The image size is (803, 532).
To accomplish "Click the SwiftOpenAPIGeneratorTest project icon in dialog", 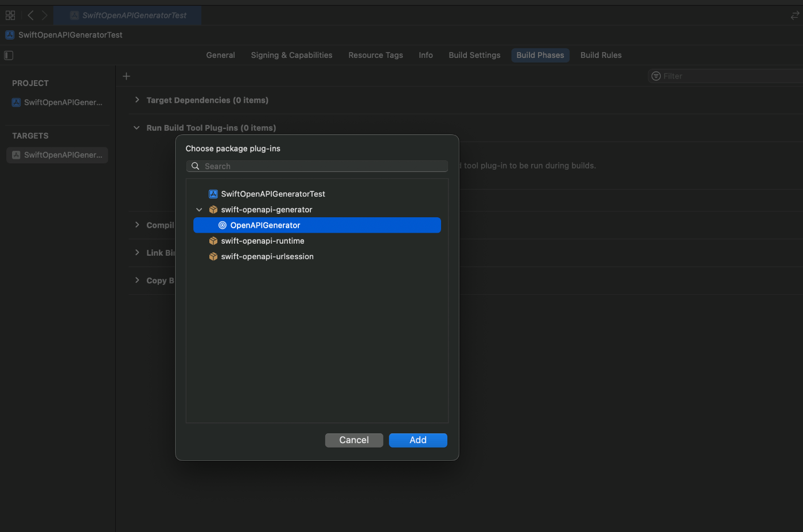I will (x=213, y=194).
